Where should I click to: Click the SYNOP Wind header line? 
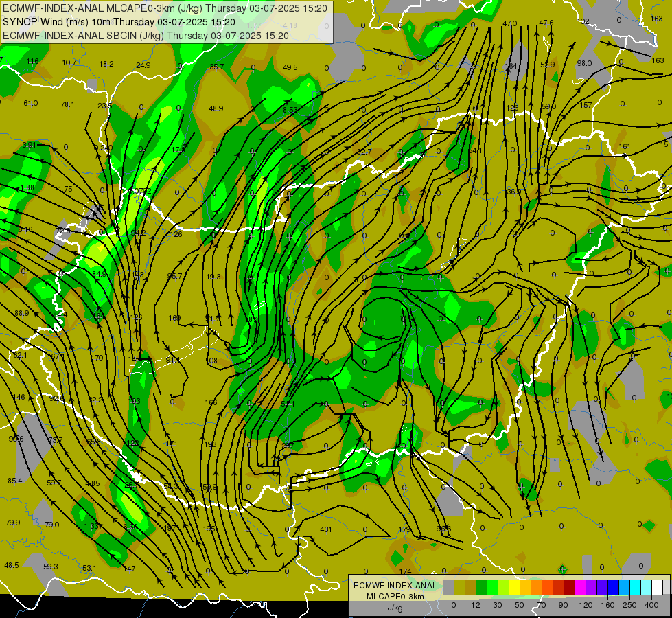[119, 22]
